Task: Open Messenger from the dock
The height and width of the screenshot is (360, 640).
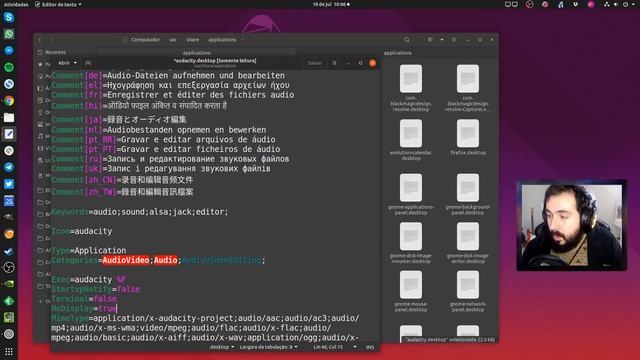Action: pyautogui.click(x=9, y=51)
